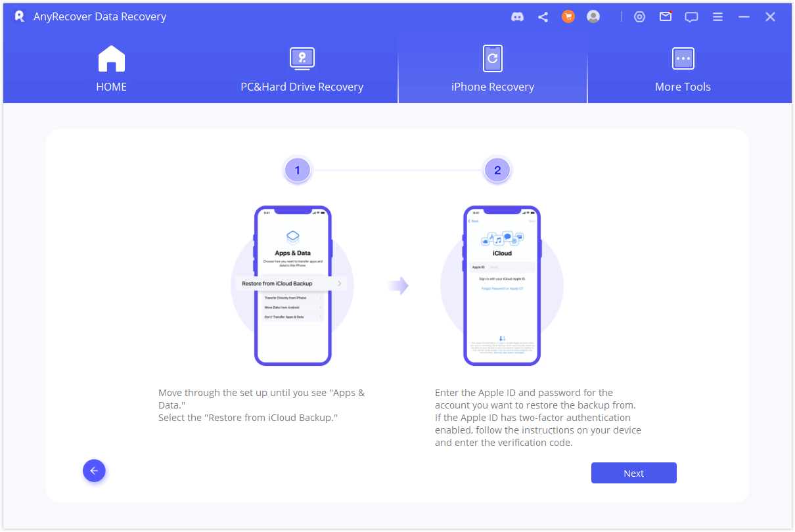This screenshot has width=795, height=532.
Task: Click the iCloud sign-in phone illustration
Action: [502, 286]
